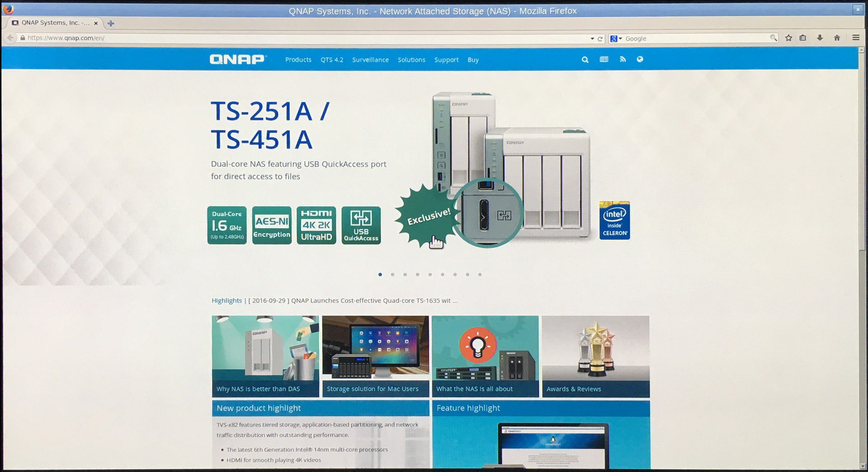Open 'What the NAS is all about' tile
868x472 pixels.
coord(485,356)
